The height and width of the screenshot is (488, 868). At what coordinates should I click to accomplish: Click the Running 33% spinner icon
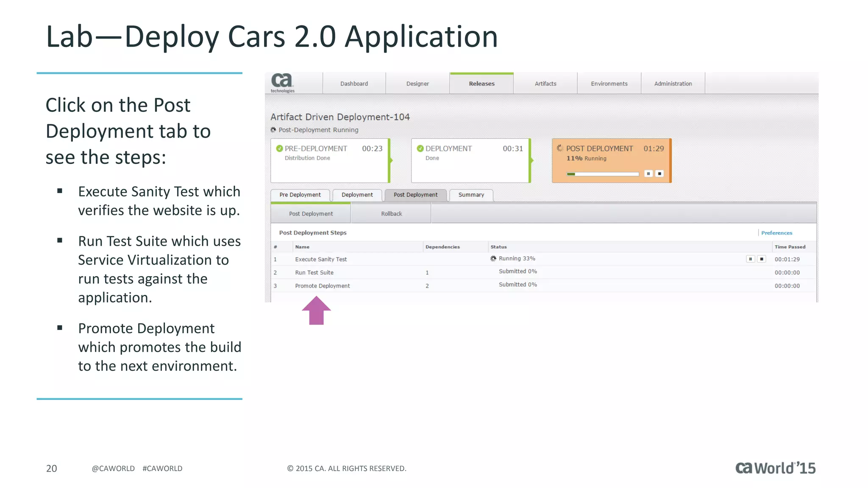click(493, 258)
